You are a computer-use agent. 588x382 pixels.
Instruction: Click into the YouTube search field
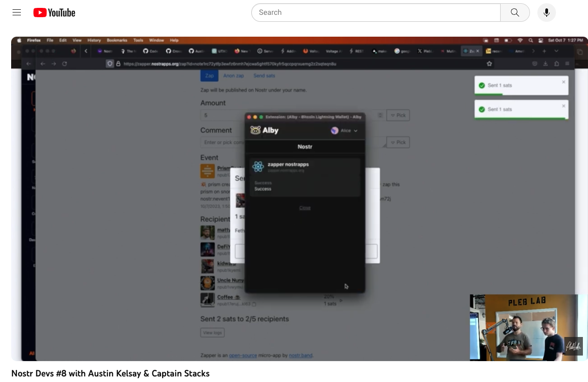tap(375, 13)
